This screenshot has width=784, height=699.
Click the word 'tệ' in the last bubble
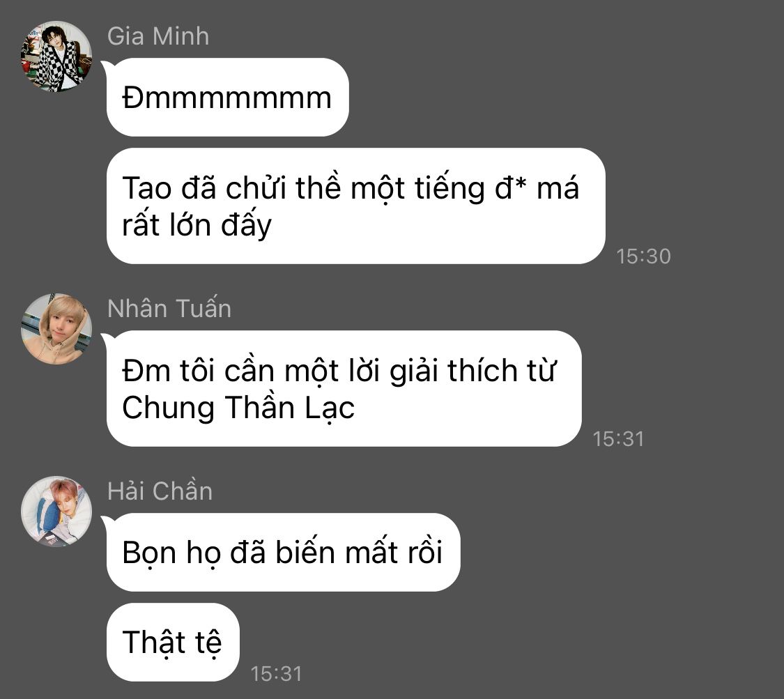[208, 643]
